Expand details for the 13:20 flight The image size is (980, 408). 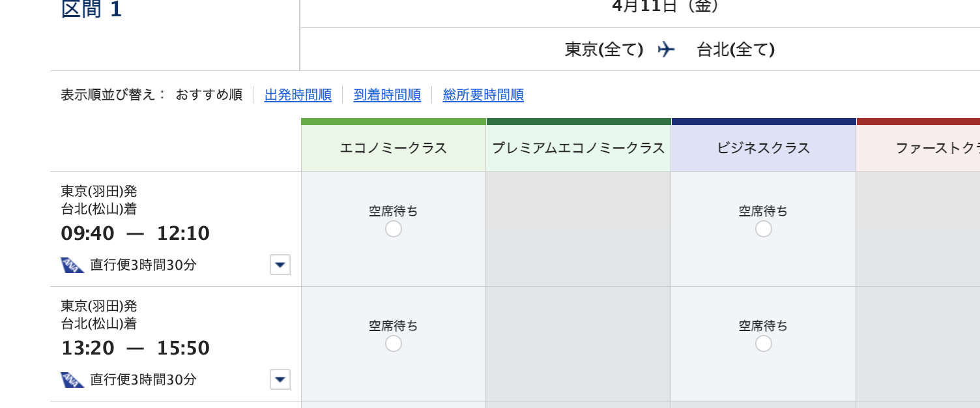pos(280,379)
